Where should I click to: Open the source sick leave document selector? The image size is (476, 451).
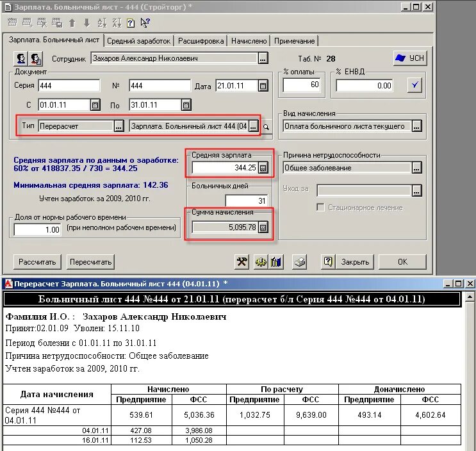coord(253,126)
